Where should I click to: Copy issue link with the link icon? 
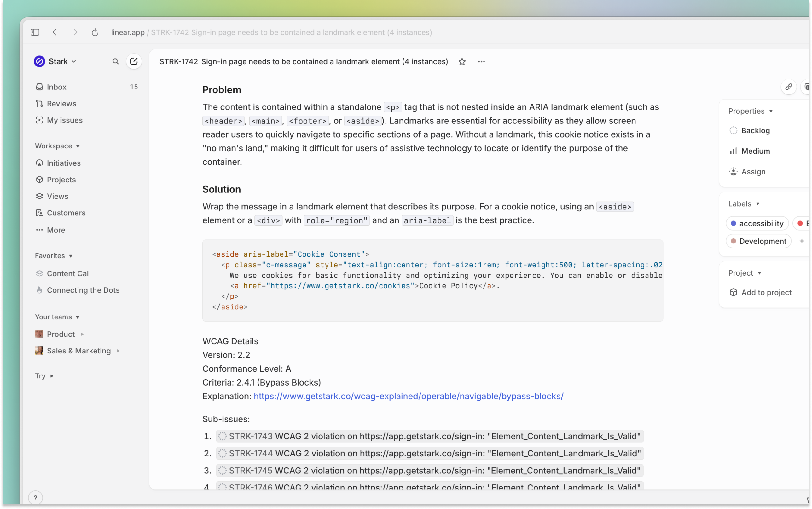(x=789, y=87)
